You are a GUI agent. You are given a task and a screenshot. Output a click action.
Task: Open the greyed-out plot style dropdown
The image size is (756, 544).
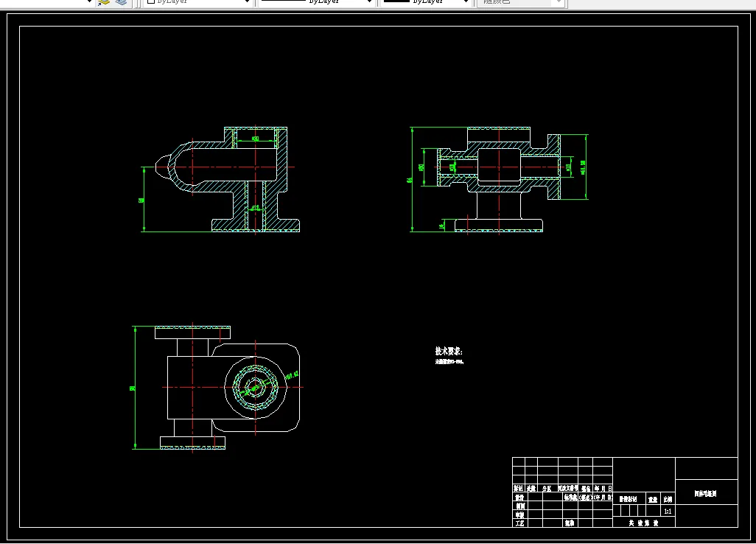520,2
